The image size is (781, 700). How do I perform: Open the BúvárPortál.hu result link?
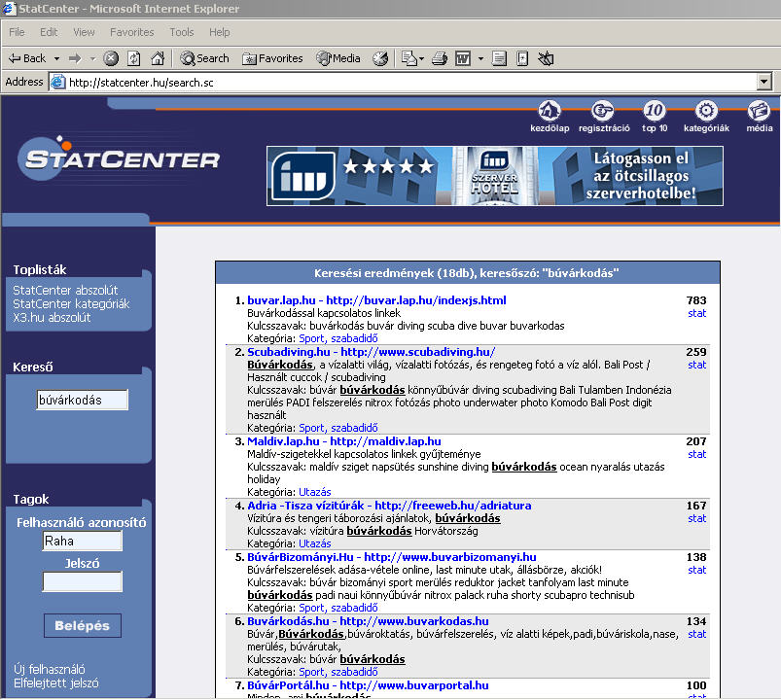pos(368,685)
